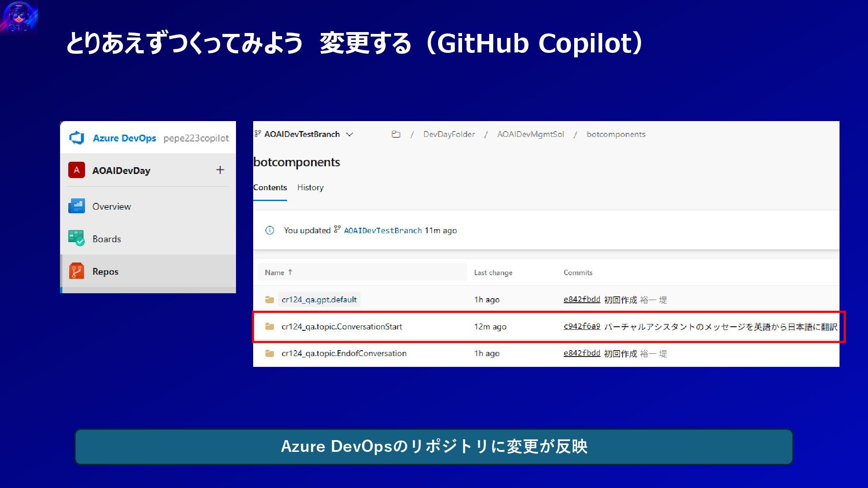Navigate to AOAIDevMgmtSol in the breadcrumb
The height and width of the screenshot is (488, 868).
click(531, 134)
